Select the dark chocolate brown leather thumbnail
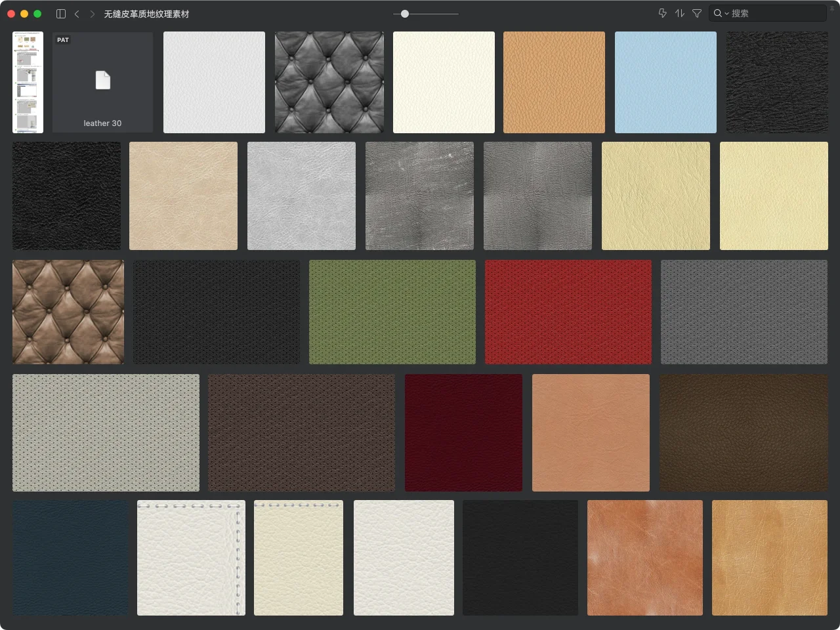 pyautogui.click(x=744, y=432)
